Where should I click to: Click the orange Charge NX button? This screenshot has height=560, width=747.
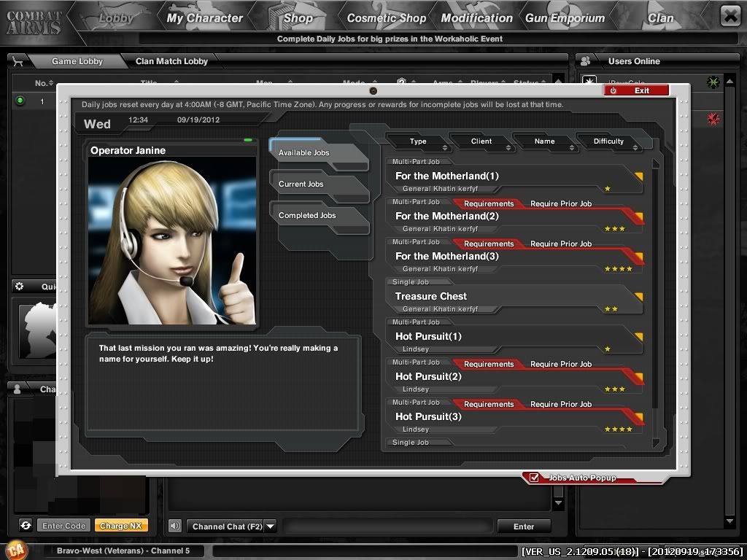click(x=120, y=526)
